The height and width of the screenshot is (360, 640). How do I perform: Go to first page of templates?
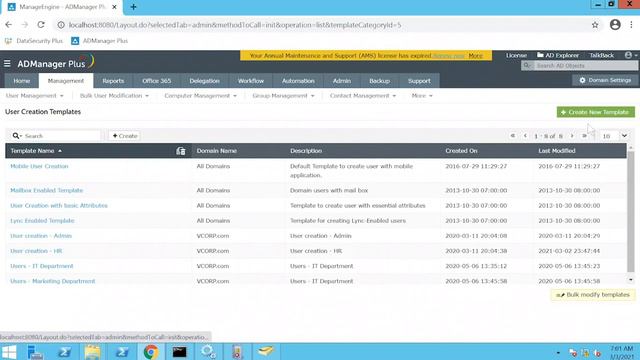coord(513,136)
